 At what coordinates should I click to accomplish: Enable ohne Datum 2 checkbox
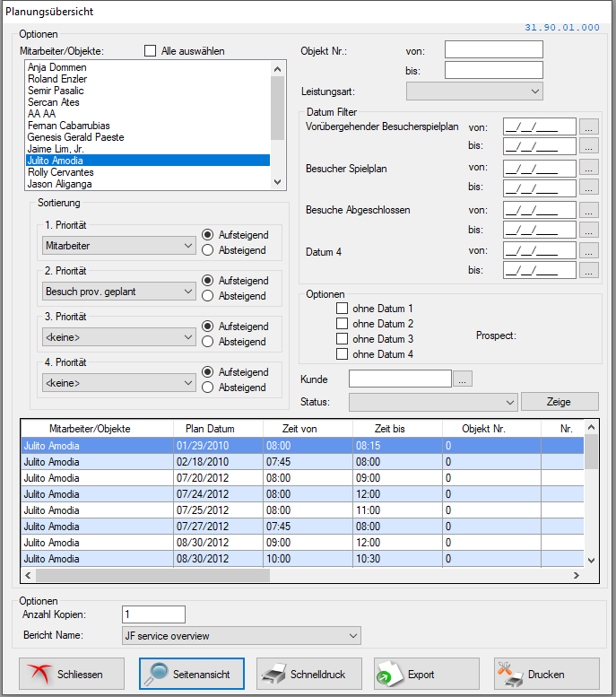click(x=342, y=323)
